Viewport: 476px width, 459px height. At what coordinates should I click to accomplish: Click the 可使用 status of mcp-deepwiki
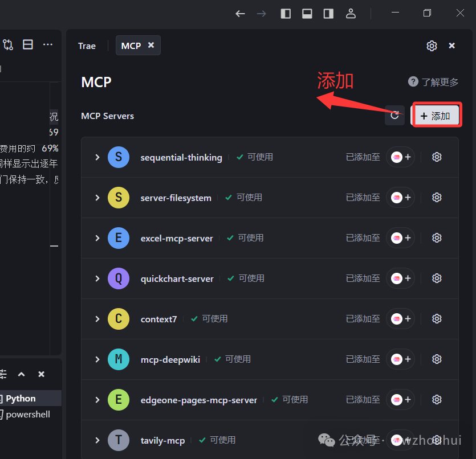click(238, 359)
